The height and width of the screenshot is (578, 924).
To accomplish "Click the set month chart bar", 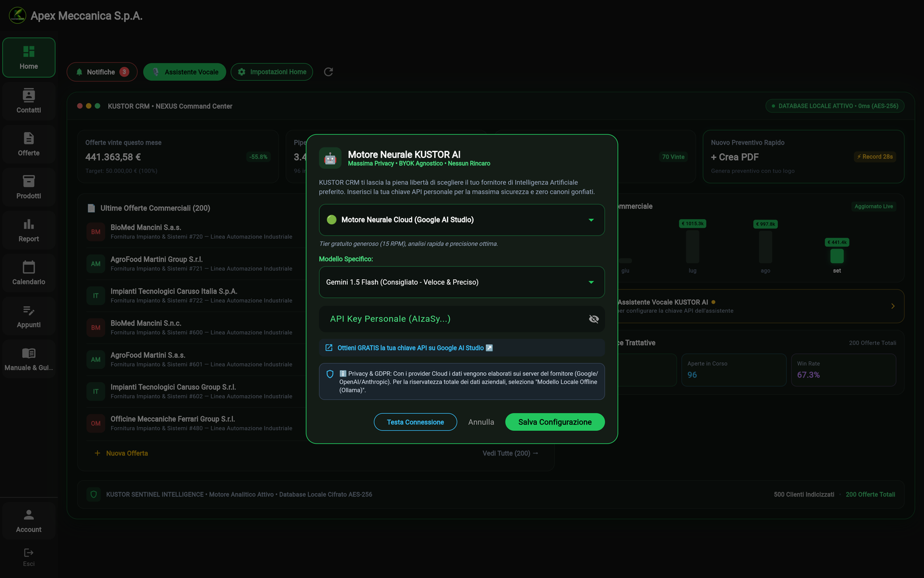I will click(837, 255).
